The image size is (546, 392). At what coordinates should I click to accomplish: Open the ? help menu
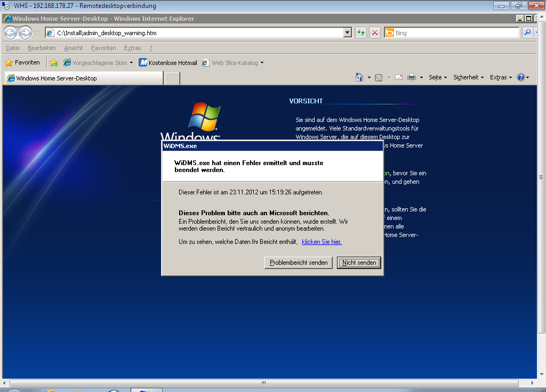tap(151, 48)
